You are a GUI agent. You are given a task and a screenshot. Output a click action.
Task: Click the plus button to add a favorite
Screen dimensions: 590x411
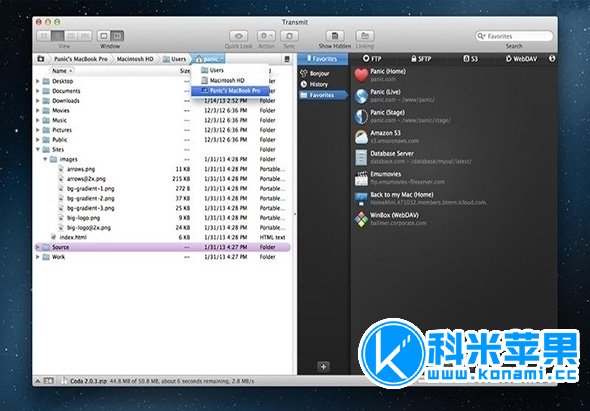324,366
